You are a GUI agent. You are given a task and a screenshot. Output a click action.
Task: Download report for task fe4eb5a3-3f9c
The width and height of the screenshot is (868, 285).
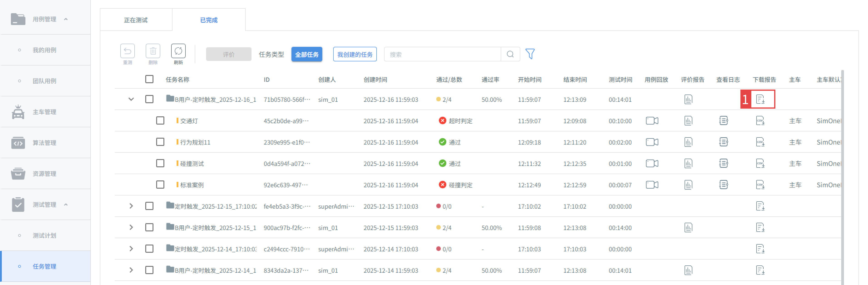tap(760, 206)
